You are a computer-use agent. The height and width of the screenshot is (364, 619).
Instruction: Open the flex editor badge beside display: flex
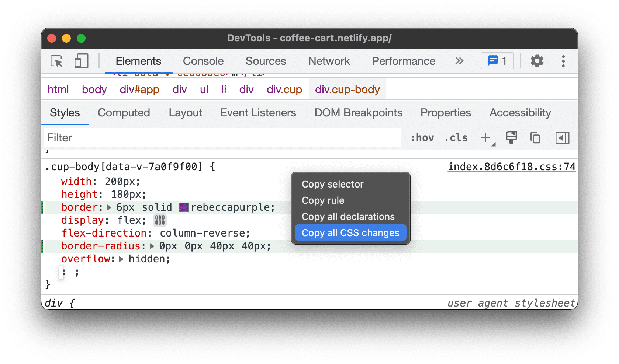tap(159, 220)
